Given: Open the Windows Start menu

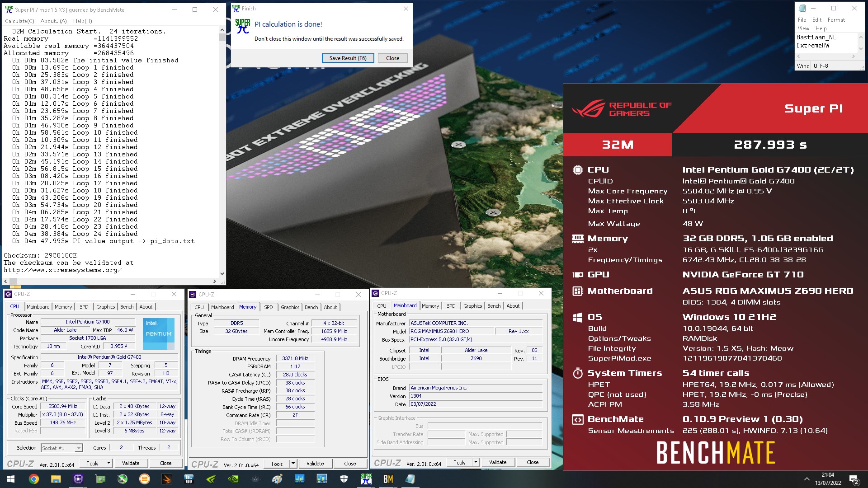Looking at the screenshot, I should (11, 479).
